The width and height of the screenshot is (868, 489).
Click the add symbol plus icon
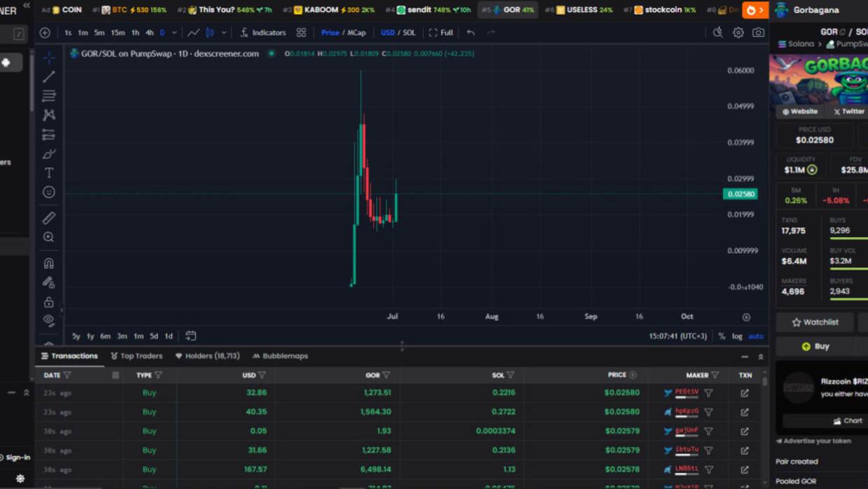pos(45,32)
